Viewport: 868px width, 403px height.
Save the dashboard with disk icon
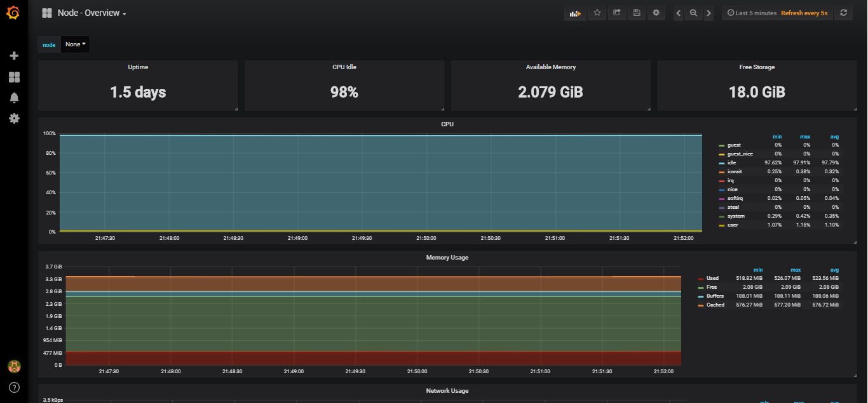(636, 13)
